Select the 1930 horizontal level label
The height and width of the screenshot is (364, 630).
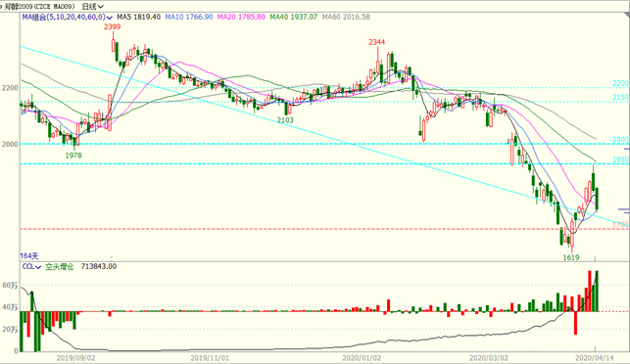[x=621, y=159]
